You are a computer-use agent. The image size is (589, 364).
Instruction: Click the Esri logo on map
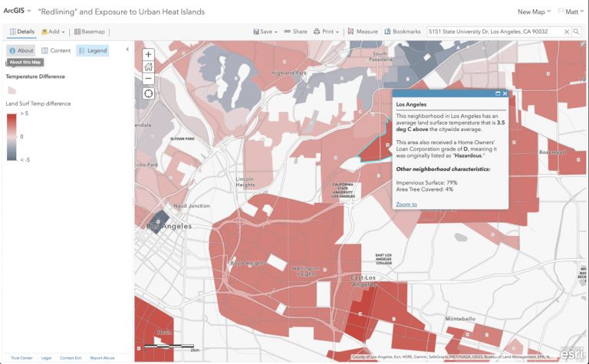[572, 354]
